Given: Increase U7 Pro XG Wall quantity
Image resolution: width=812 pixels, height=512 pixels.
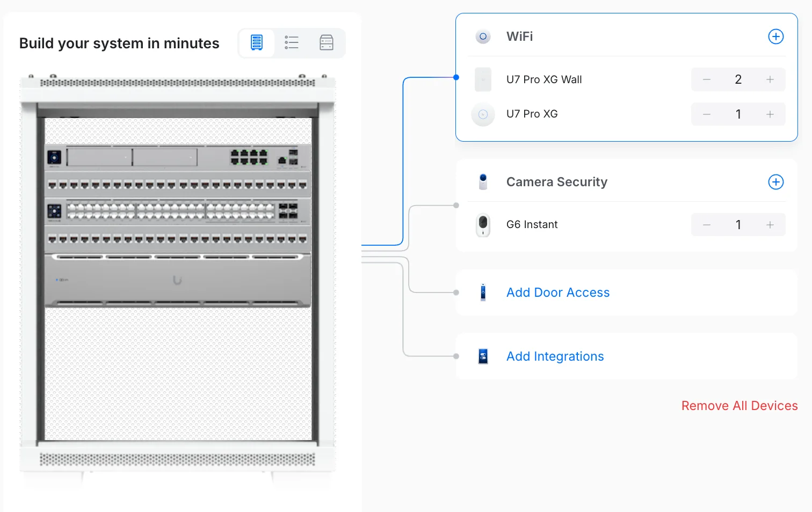Looking at the screenshot, I should (x=770, y=79).
